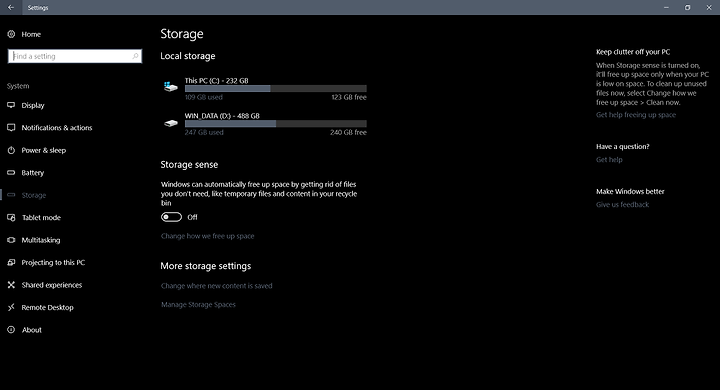720x390 pixels.
Task: Open Projecting to this PC page
Action: pyautogui.click(x=53, y=263)
